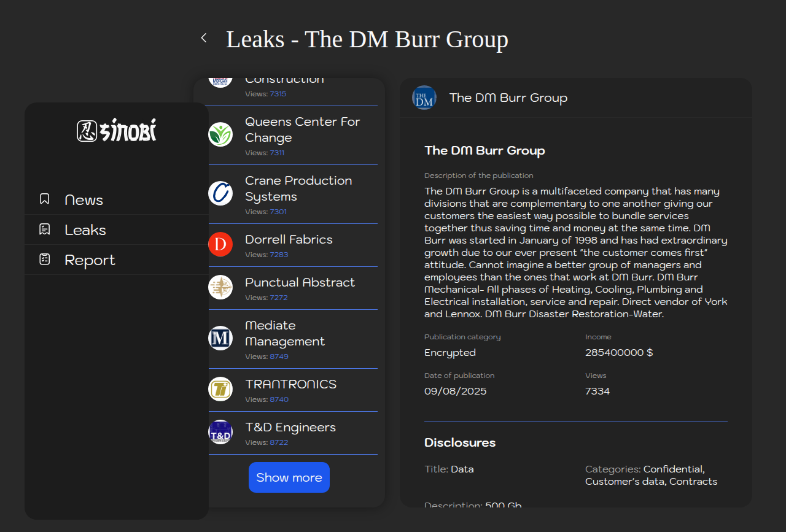Click the back arrow beside the page title
The width and height of the screenshot is (786, 532).
pyautogui.click(x=204, y=38)
